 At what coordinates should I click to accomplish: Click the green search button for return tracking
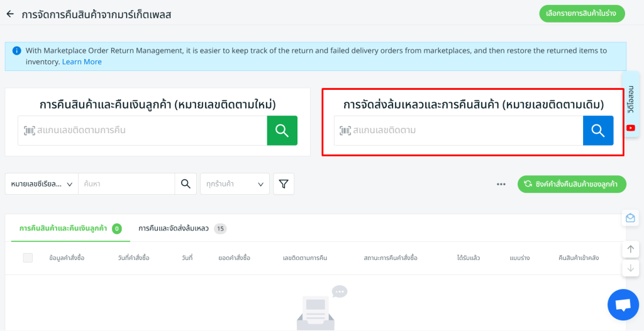click(x=282, y=131)
